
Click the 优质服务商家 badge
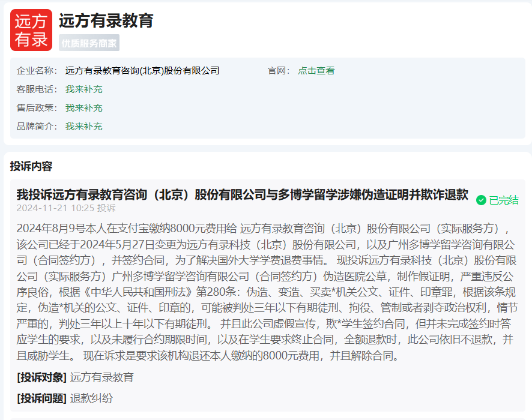pos(89,43)
